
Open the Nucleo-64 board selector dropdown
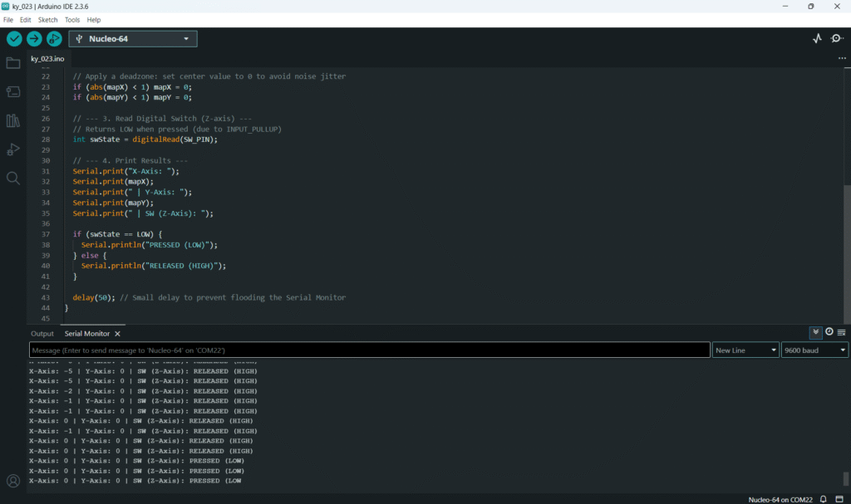133,39
